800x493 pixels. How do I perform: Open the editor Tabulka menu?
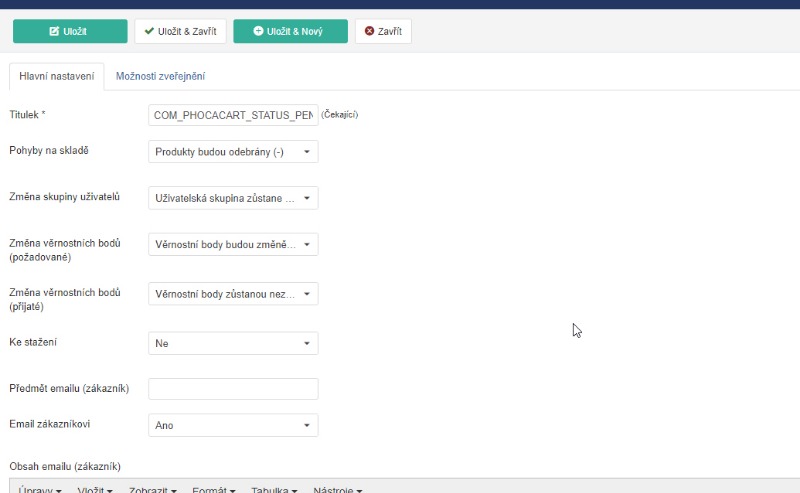274,489
